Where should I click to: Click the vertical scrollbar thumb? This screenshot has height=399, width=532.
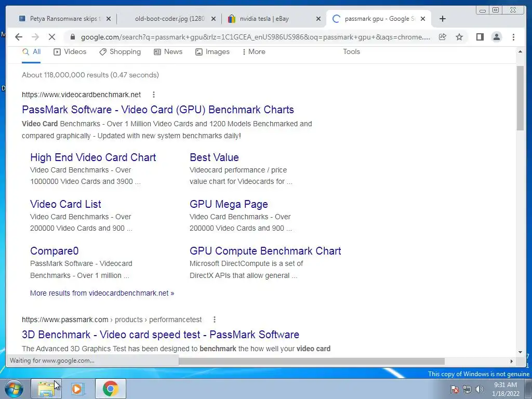(x=520, y=98)
